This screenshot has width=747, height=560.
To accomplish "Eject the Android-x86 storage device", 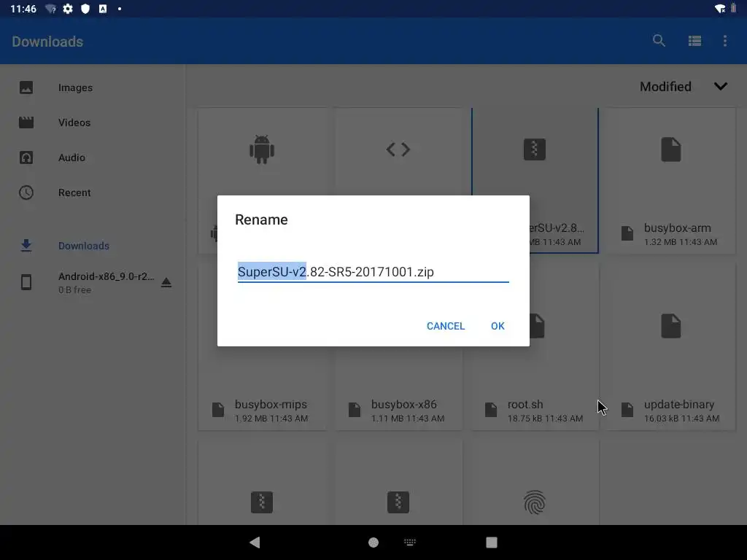I will pos(166,282).
